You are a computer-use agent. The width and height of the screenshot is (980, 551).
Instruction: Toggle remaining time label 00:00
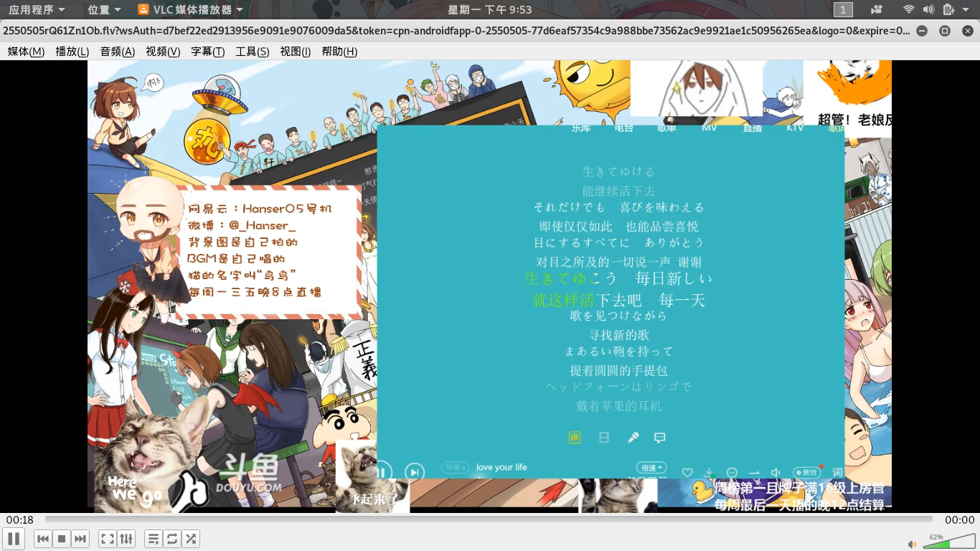coord(959,519)
